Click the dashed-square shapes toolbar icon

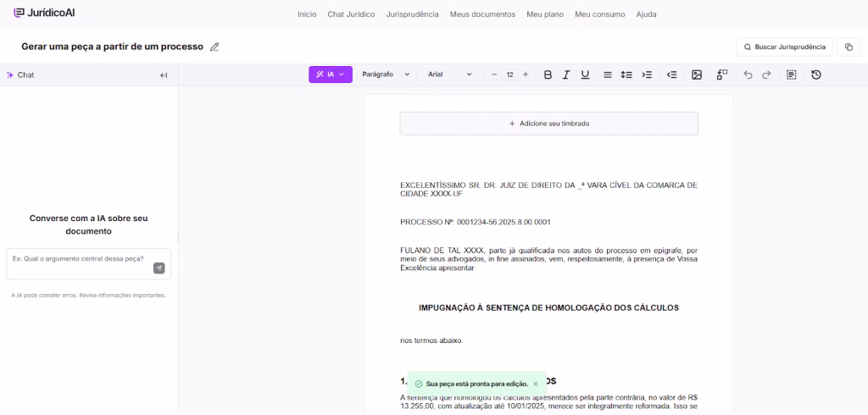coord(722,75)
